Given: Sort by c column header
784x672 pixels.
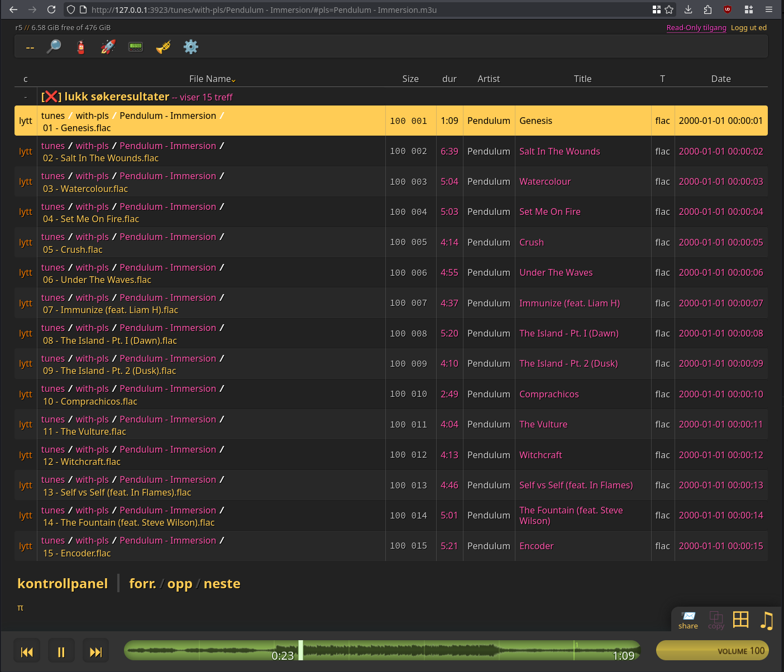Looking at the screenshot, I should [x=26, y=79].
